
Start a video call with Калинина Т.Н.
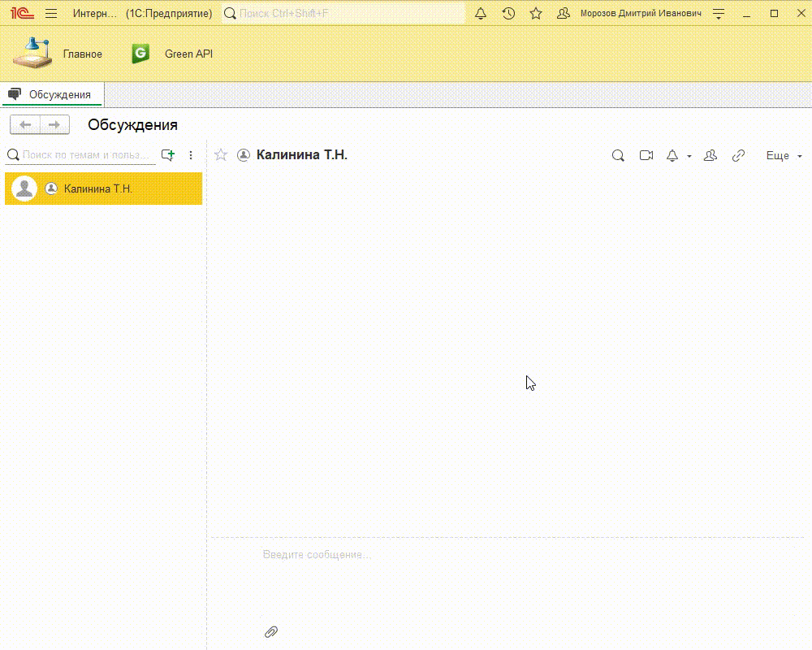(x=646, y=155)
